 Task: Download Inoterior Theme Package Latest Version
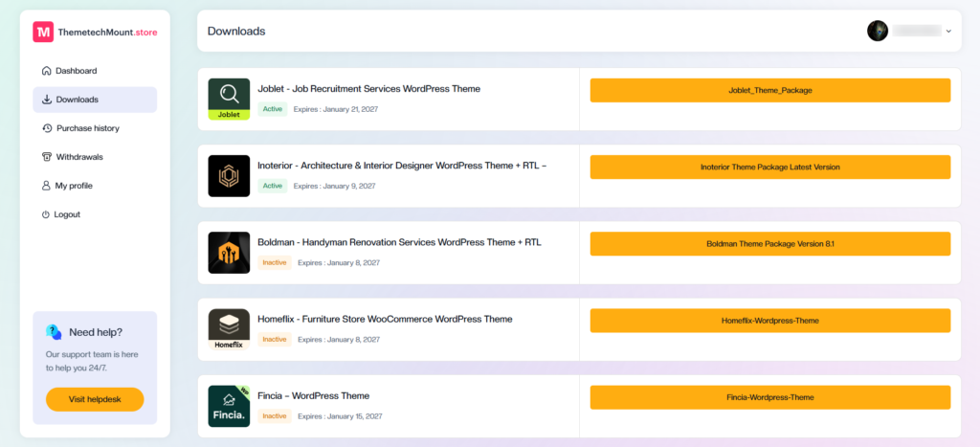pyautogui.click(x=770, y=167)
